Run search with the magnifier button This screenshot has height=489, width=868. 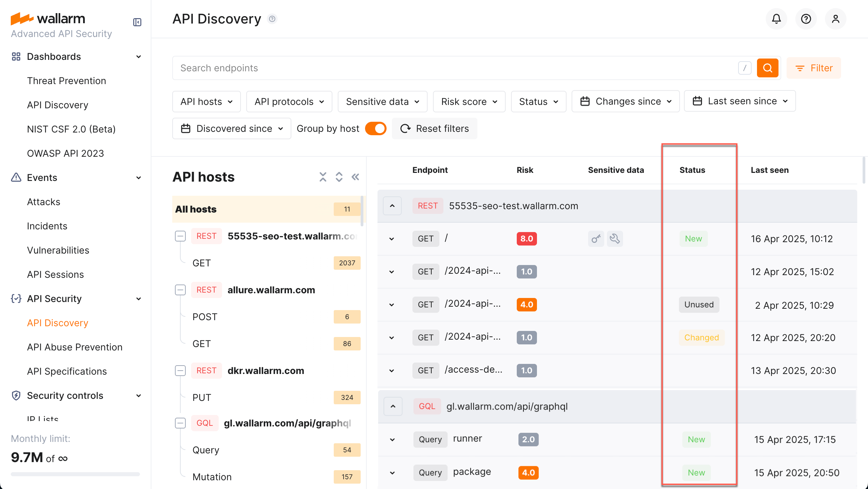[x=768, y=68]
